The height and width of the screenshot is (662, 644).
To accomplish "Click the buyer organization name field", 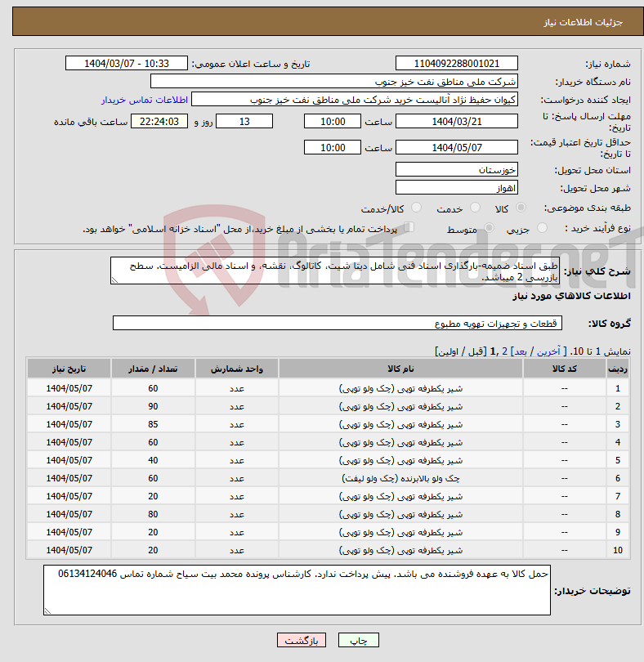I will pos(334,82).
